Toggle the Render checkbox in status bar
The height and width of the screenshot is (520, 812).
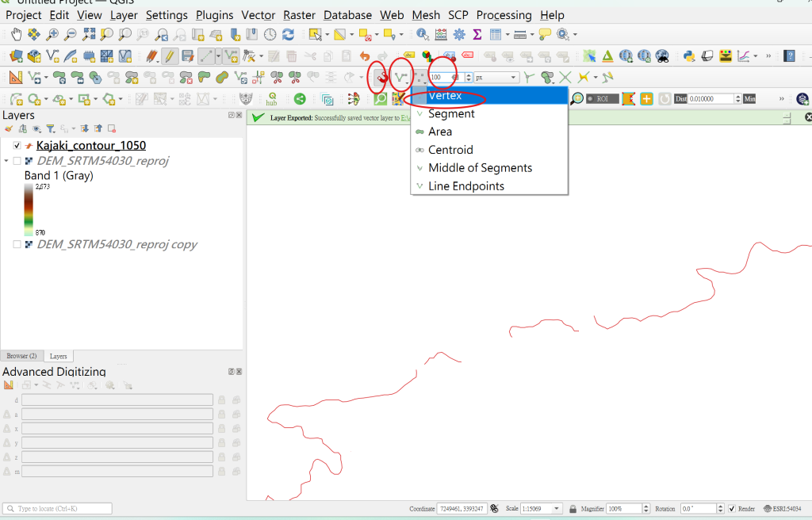tap(732, 509)
